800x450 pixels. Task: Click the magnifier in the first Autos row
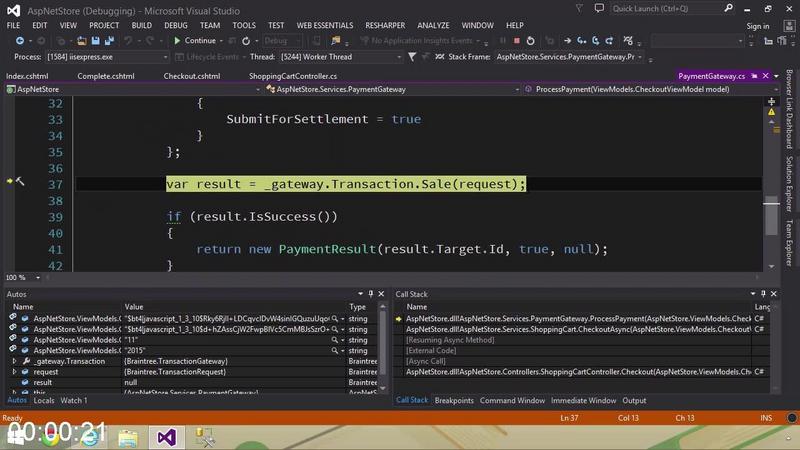pyautogui.click(x=335, y=318)
